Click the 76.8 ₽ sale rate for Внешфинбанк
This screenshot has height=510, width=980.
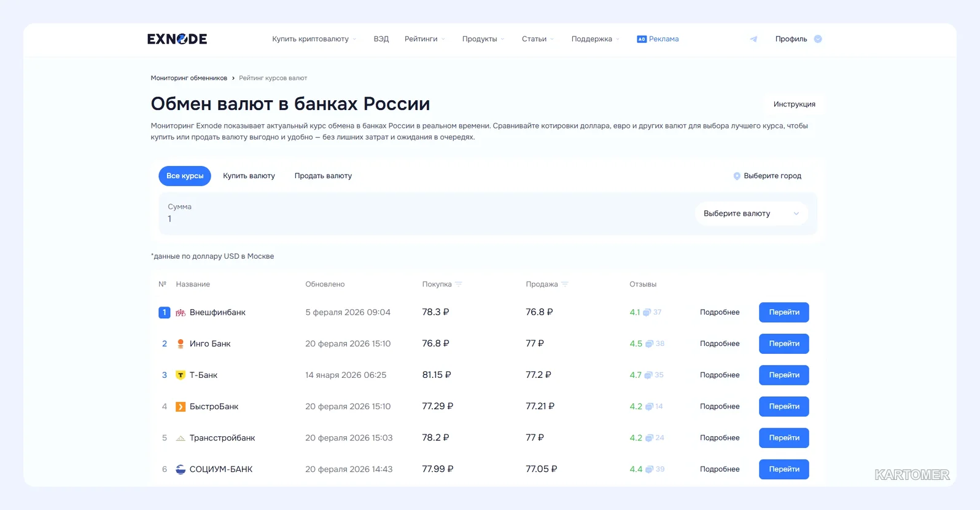pyautogui.click(x=539, y=312)
